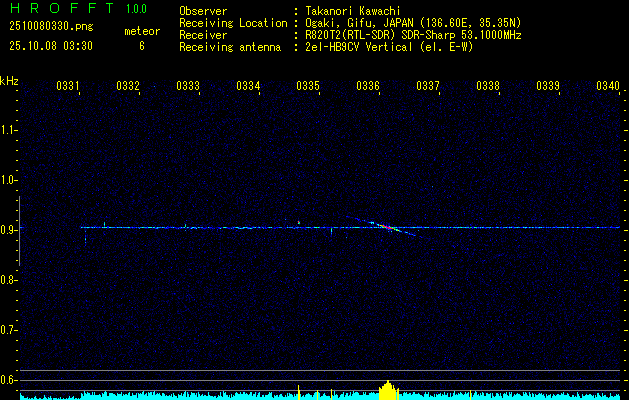The image size is (629, 400).
Task: Click the large yellow peak in power graph
Action: coord(388,390)
